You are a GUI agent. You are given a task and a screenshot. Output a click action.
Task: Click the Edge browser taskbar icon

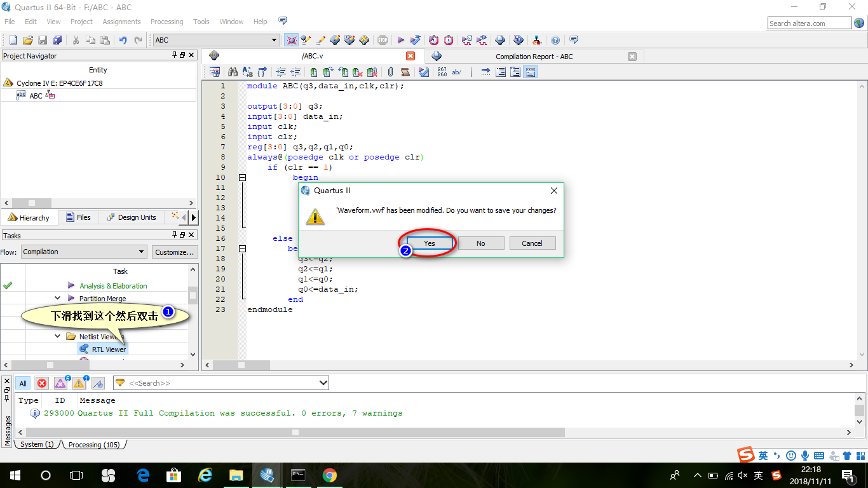coord(143,475)
